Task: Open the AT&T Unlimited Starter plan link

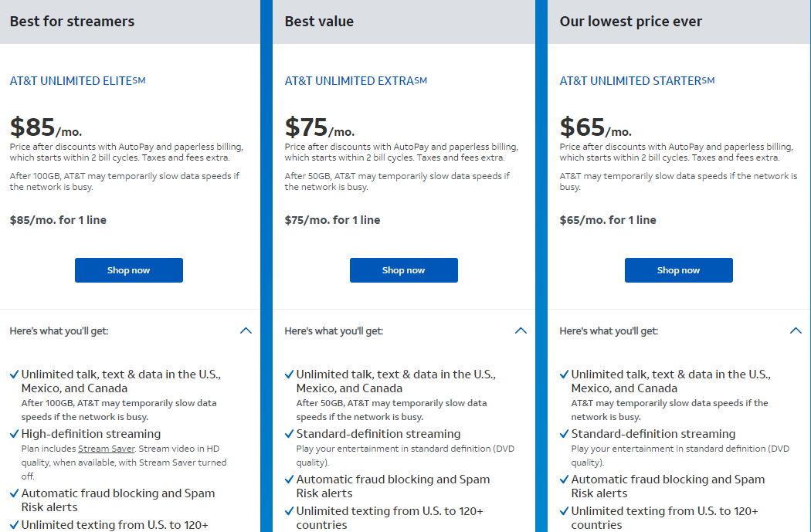Action: (x=636, y=80)
